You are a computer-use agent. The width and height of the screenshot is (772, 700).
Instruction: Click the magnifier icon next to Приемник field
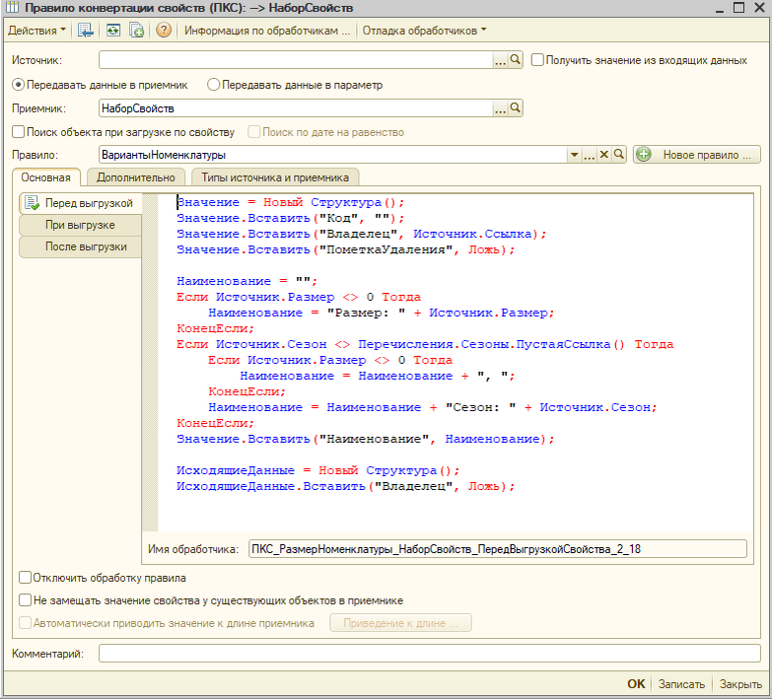(515, 107)
